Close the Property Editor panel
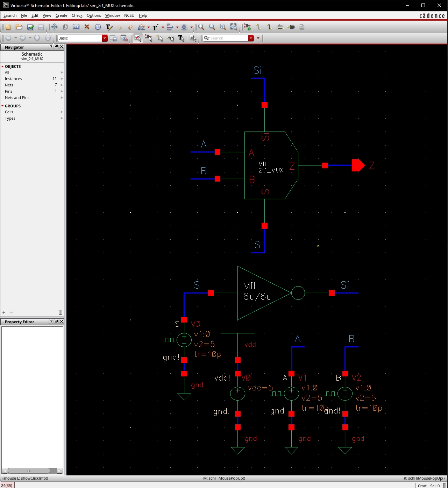The image size is (448, 488). [x=62, y=321]
